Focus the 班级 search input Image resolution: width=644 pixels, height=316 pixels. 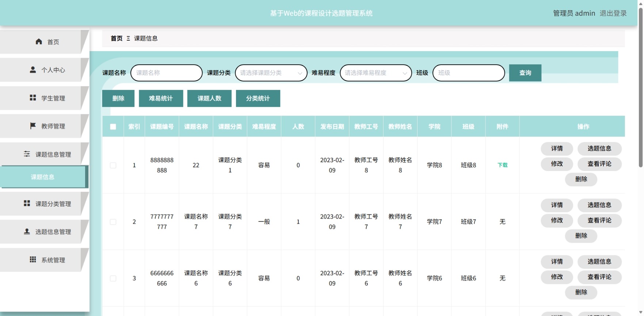point(469,73)
